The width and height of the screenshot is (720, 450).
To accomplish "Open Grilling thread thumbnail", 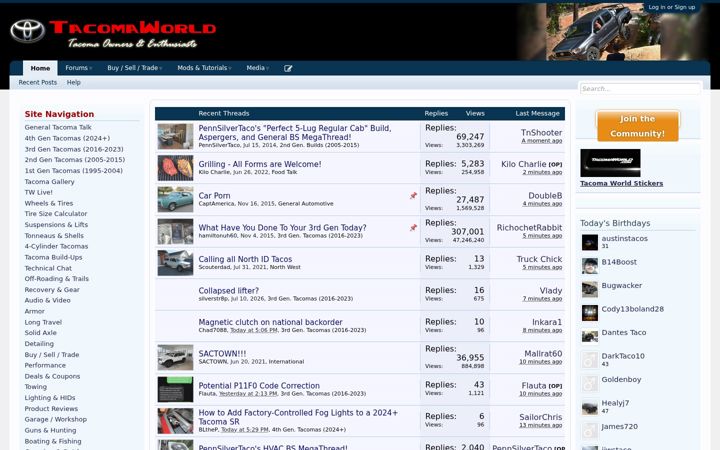I will pyautogui.click(x=175, y=168).
